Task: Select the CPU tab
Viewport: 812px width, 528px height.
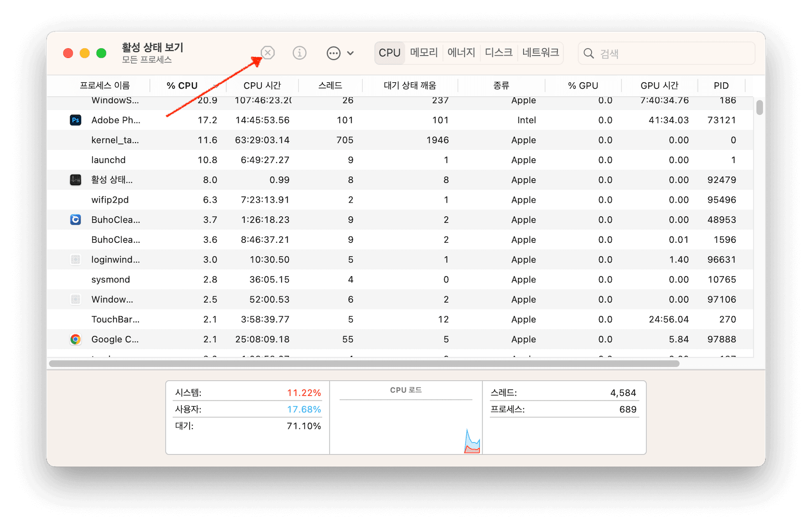Action: tap(390, 53)
